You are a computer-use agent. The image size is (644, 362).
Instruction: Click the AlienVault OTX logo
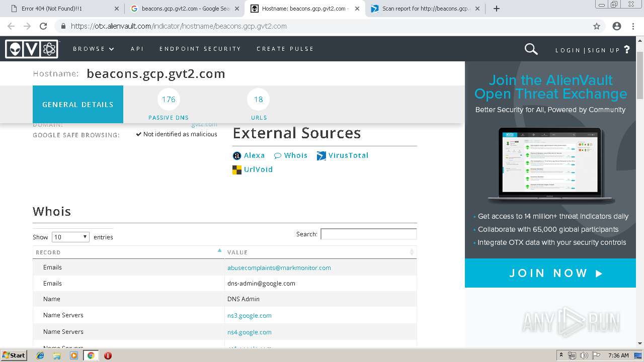pos(32,49)
